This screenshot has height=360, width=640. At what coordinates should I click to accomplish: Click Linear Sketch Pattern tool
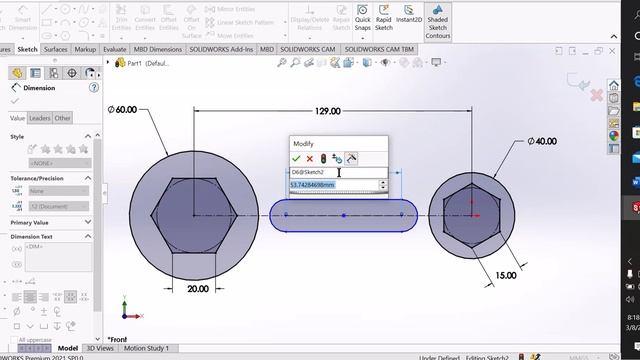point(240,22)
